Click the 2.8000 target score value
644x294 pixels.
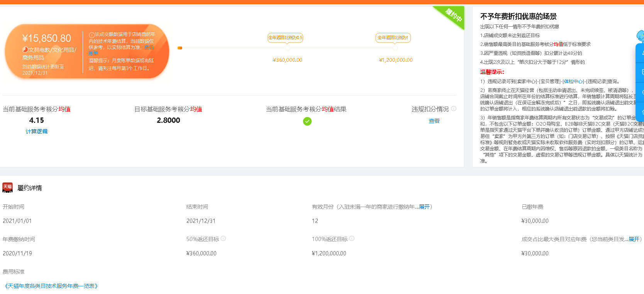(168, 120)
